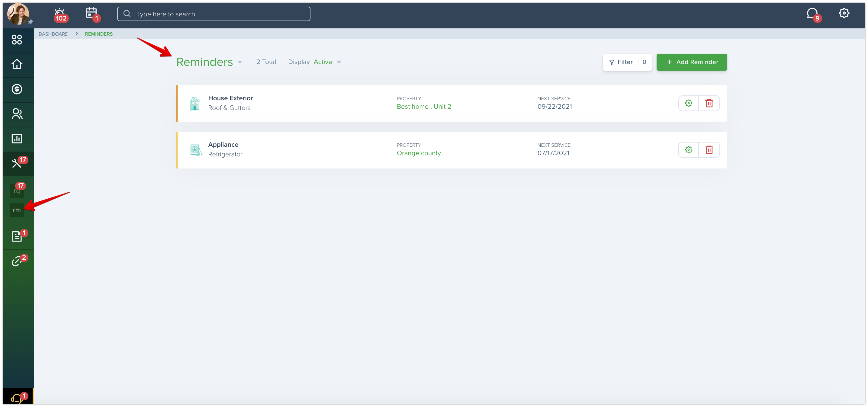Click the House Exterior building icon
868x407 pixels.
[x=195, y=104]
